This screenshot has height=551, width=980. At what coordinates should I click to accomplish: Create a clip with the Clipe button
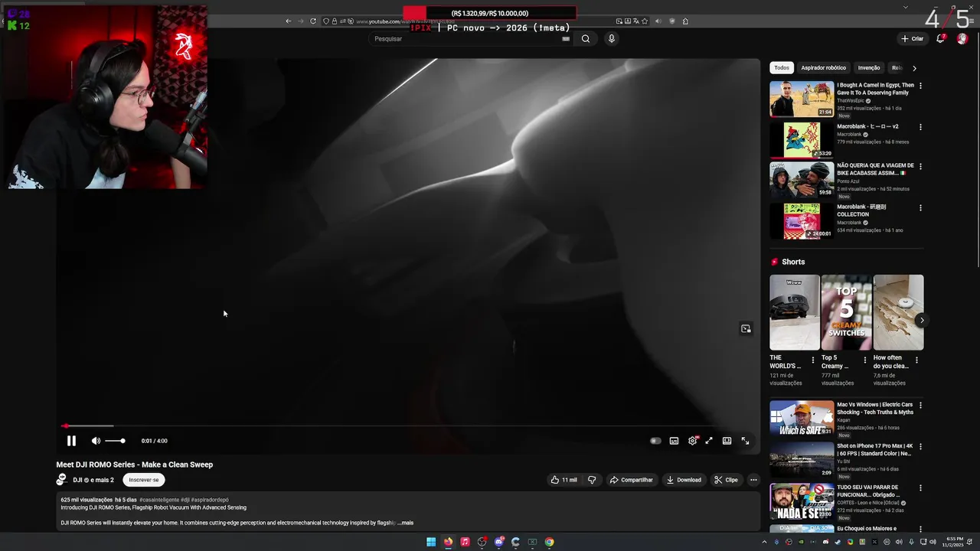pyautogui.click(x=726, y=480)
